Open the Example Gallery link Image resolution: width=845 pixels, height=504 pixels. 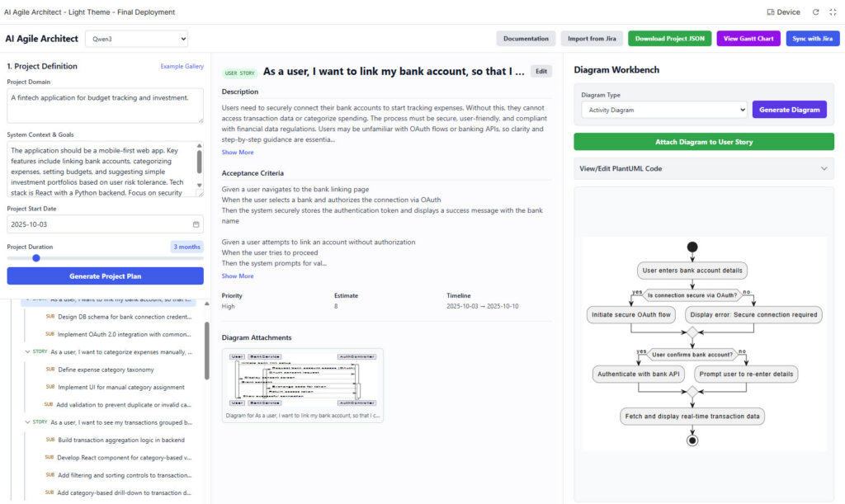(182, 66)
